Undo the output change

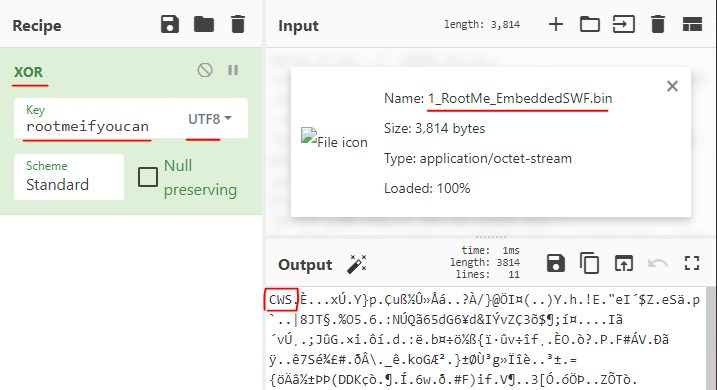point(658,263)
